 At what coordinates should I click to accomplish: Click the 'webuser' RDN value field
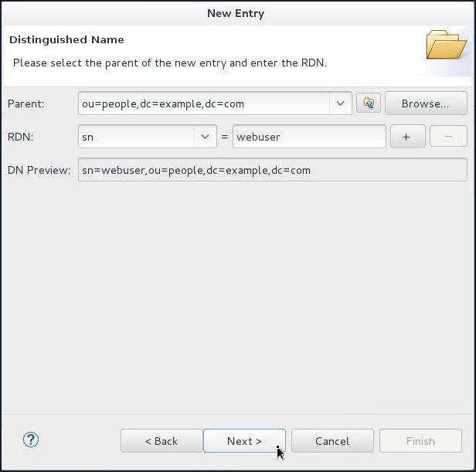click(308, 137)
